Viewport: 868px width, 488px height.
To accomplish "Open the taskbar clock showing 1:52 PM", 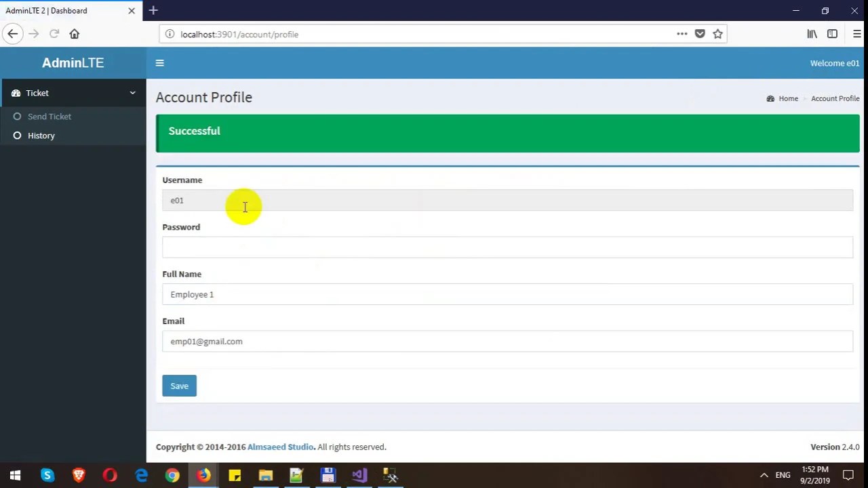I will click(x=816, y=475).
